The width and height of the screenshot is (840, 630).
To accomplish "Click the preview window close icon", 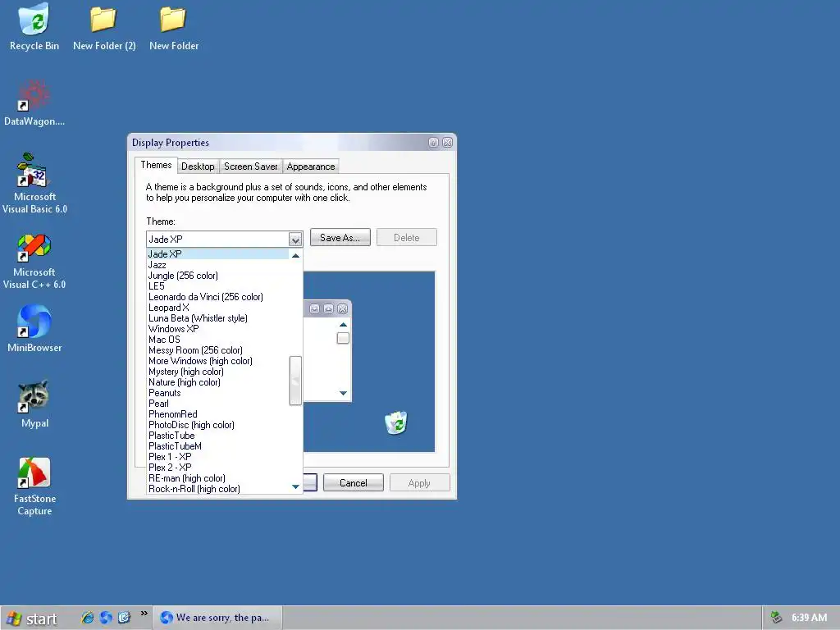I will 342,308.
